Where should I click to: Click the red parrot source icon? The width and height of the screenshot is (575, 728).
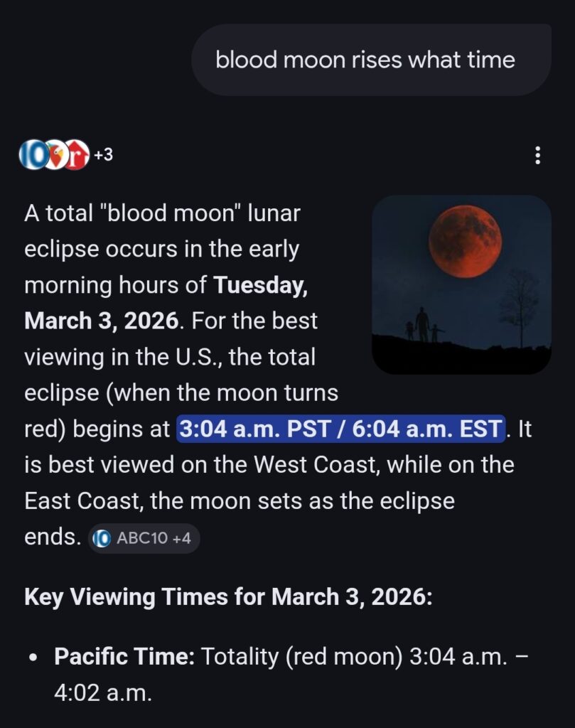coord(55,155)
